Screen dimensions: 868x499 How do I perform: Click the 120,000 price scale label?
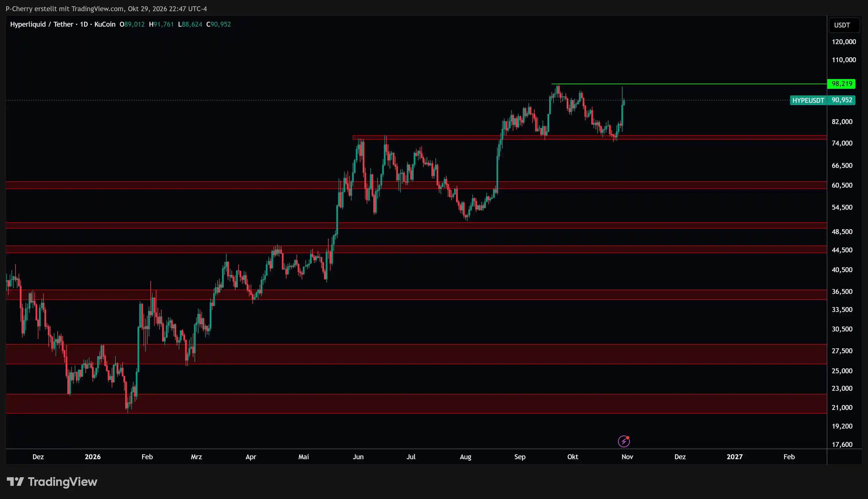844,42
